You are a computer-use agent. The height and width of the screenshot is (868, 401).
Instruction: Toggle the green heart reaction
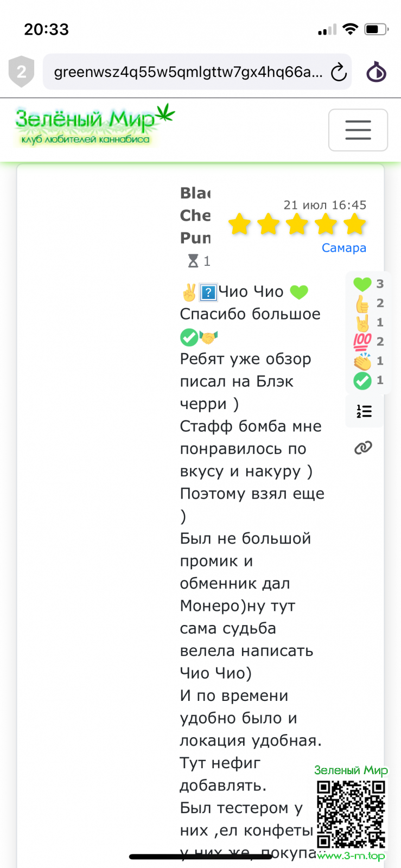point(362,284)
